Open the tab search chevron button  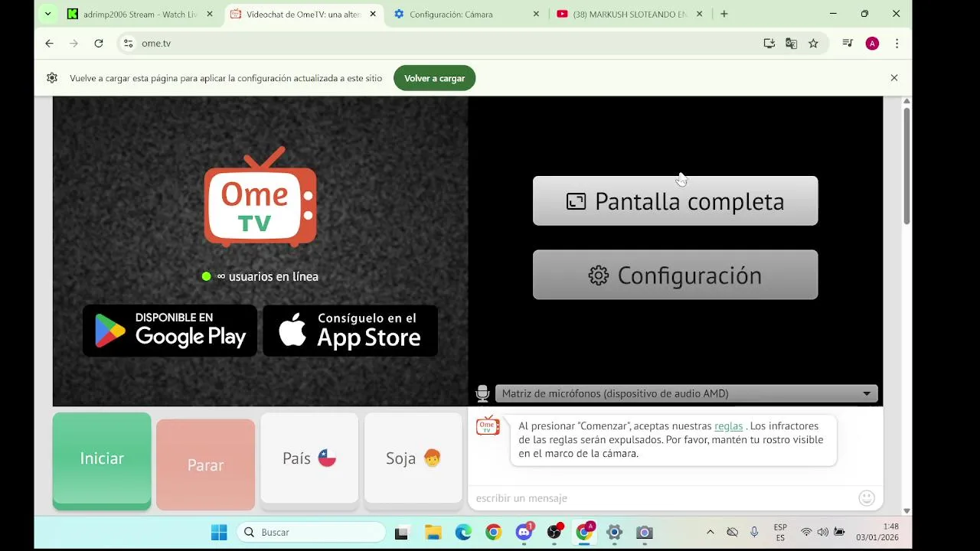point(47,14)
